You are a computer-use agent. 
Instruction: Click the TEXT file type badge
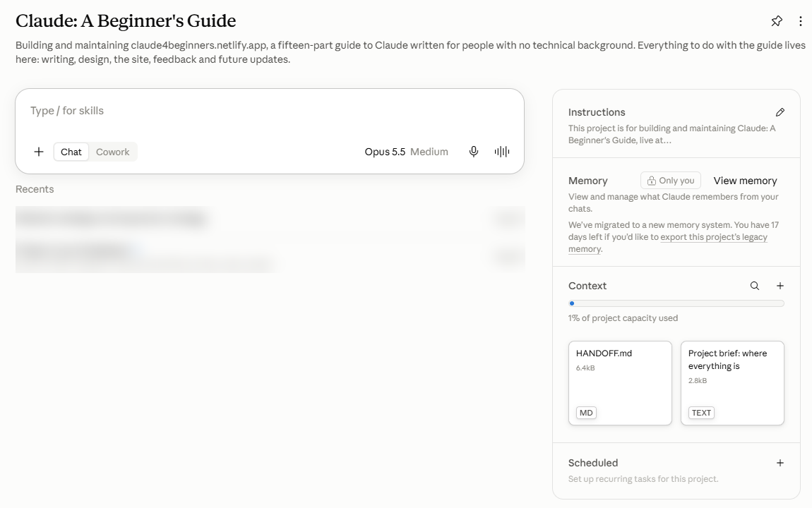[x=701, y=413]
